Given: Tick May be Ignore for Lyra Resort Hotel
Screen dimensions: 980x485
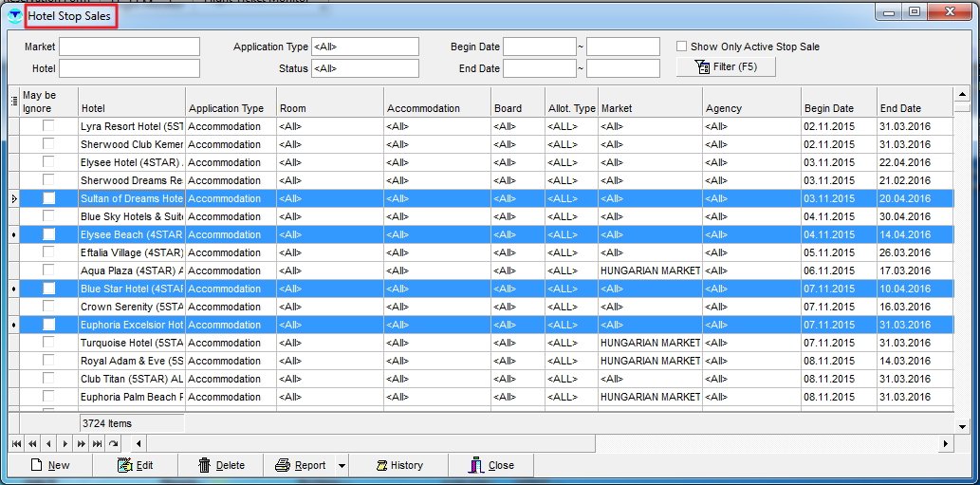Looking at the screenshot, I should pyautogui.click(x=48, y=126).
